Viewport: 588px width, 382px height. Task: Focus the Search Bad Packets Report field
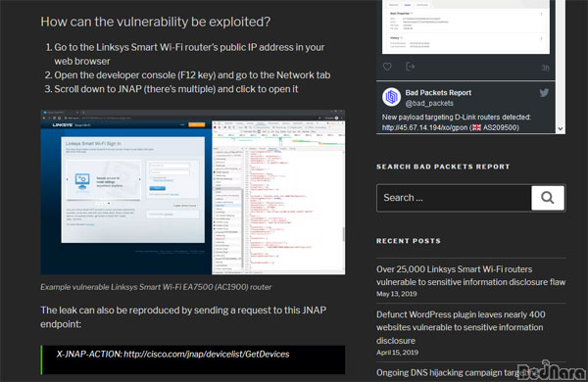coord(454,198)
